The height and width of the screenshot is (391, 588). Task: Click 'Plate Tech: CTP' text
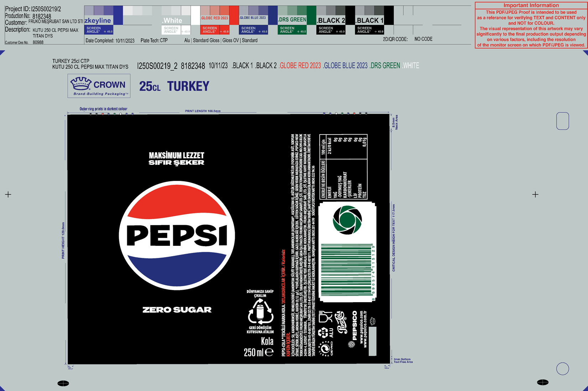[x=154, y=41]
